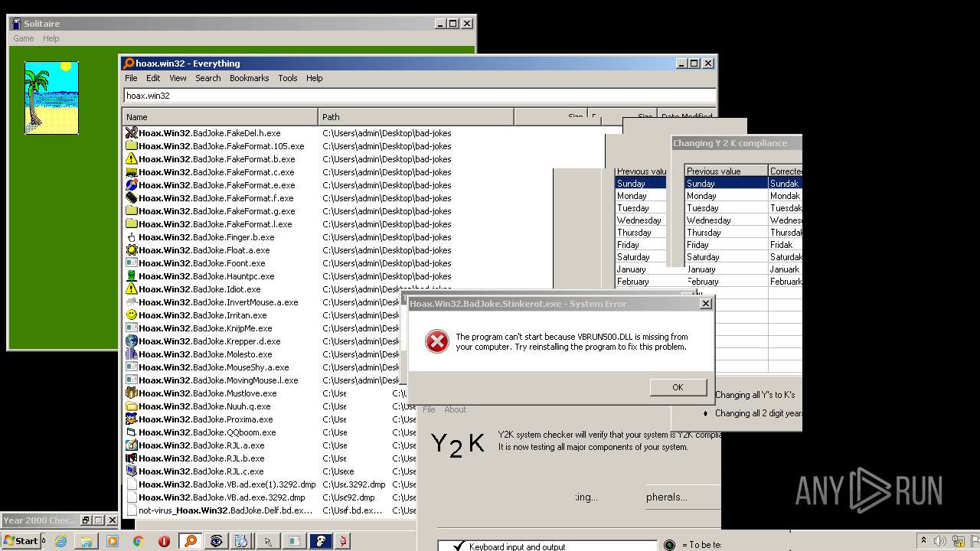Image resolution: width=980 pixels, height=551 pixels.
Task: Select the FakeFormat.b.exe warning icon
Action: [x=132, y=159]
